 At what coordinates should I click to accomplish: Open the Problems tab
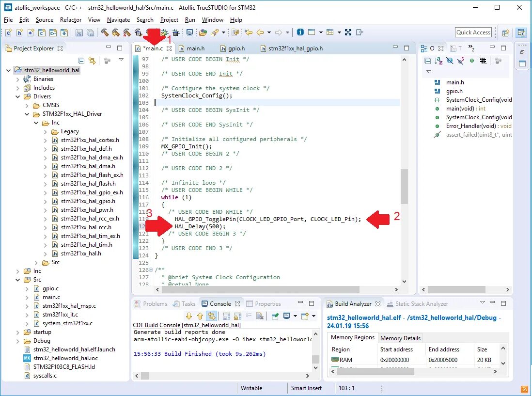coord(151,304)
